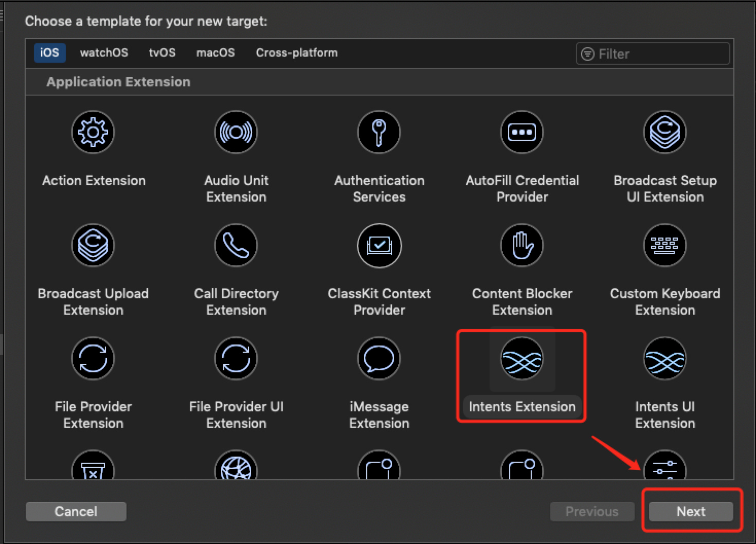Click the disabled Previous button
Viewport: 756px width, 544px height.
click(x=592, y=512)
